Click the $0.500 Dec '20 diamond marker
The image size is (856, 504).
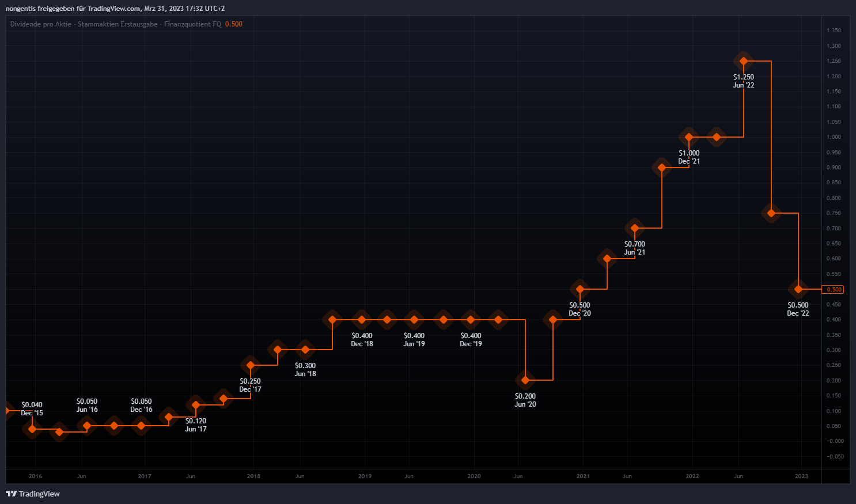pos(579,289)
